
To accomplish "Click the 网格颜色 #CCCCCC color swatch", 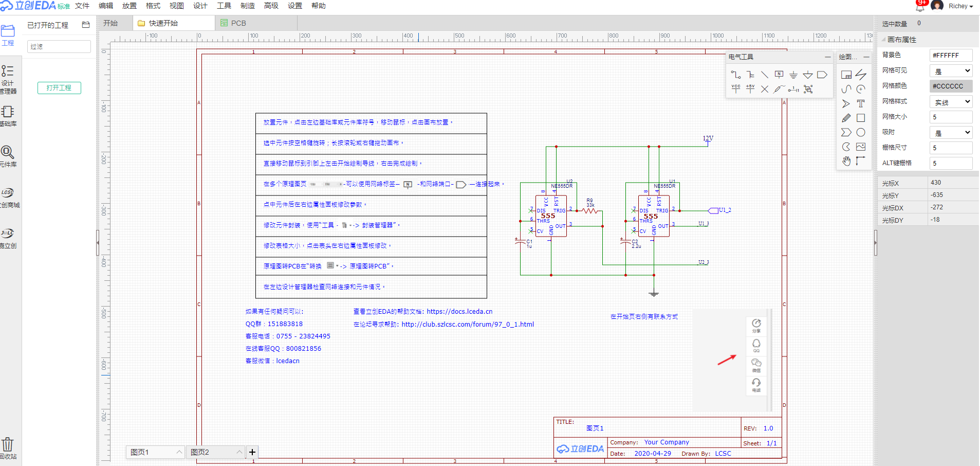I will tap(951, 86).
